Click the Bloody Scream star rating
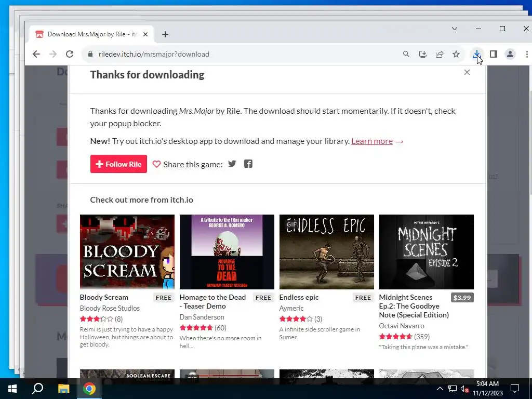Image resolution: width=532 pixels, height=399 pixels. pos(96,319)
